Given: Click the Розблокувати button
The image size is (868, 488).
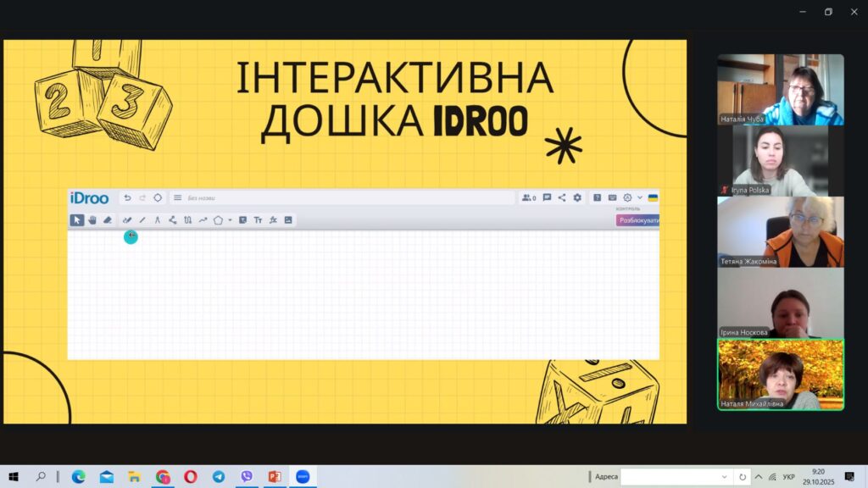Looking at the screenshot, I should pos(638,220).
